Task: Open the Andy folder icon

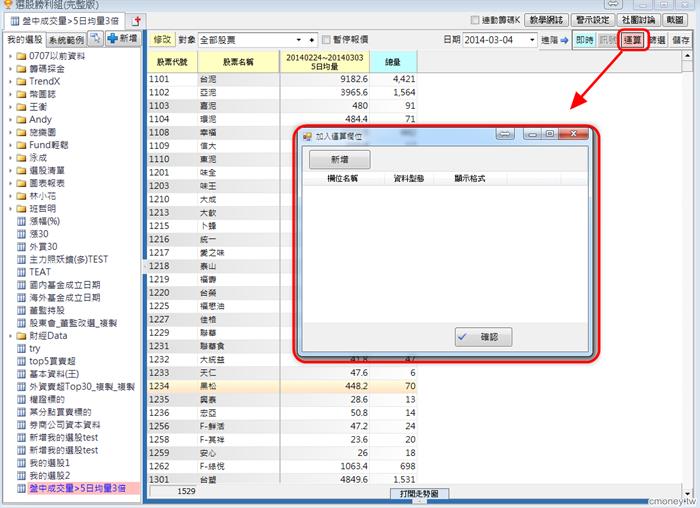Action: tap(21, 120)
